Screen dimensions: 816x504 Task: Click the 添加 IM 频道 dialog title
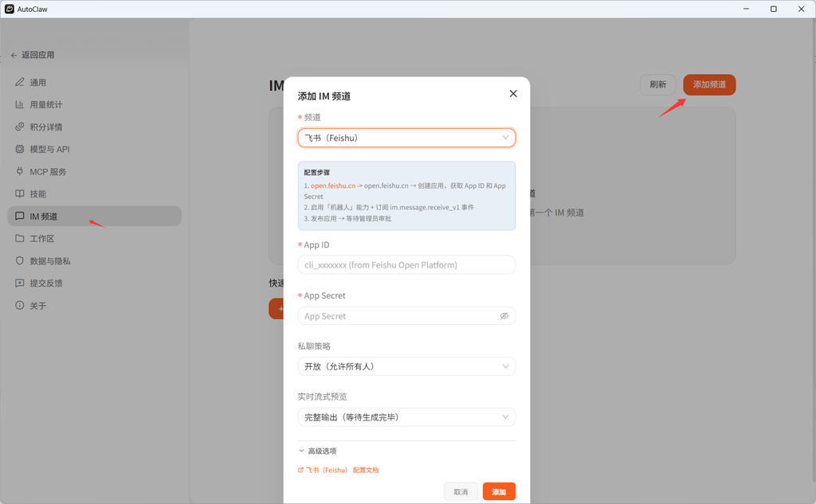(x=324, y=96)
